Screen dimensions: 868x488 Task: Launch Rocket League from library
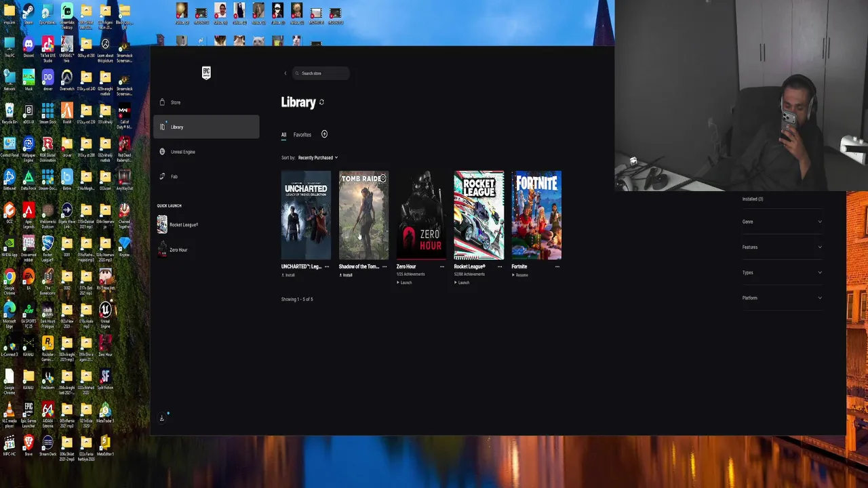point(462,283)
